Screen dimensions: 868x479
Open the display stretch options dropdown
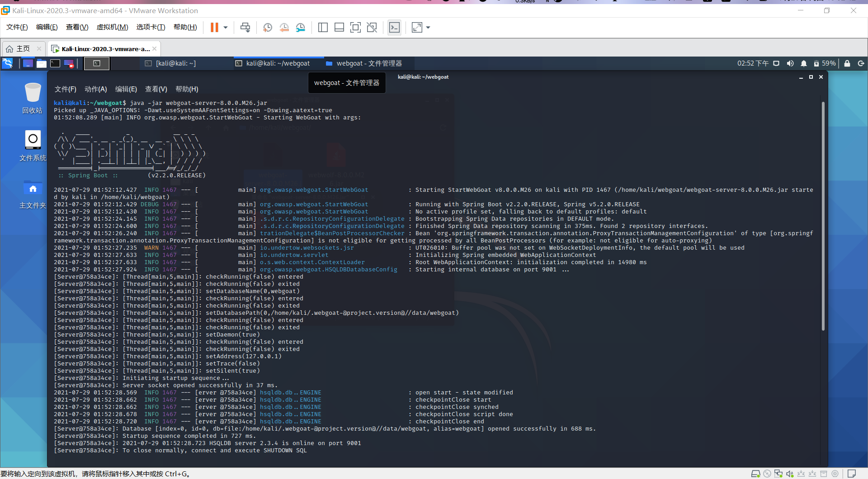(427, 28)
